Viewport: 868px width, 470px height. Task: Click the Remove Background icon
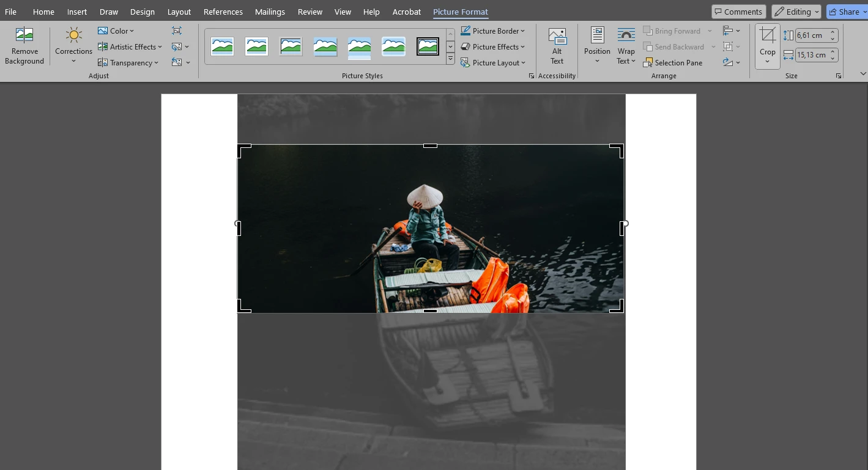point(24,35)
